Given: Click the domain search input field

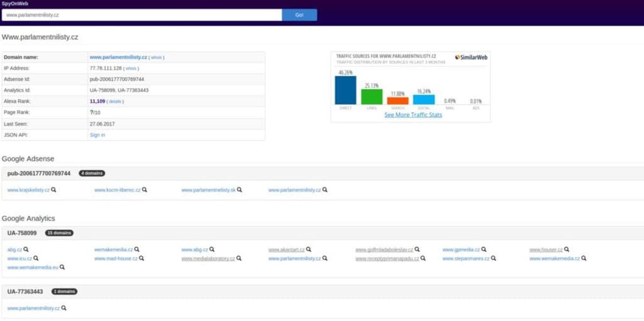Looking at the screenshot, I should point(142,15).
